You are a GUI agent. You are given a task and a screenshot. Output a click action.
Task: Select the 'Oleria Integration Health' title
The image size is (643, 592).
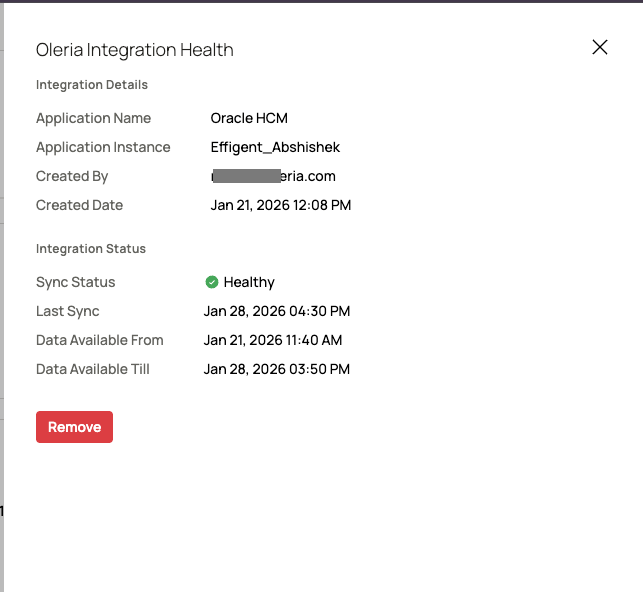point(135,50)
